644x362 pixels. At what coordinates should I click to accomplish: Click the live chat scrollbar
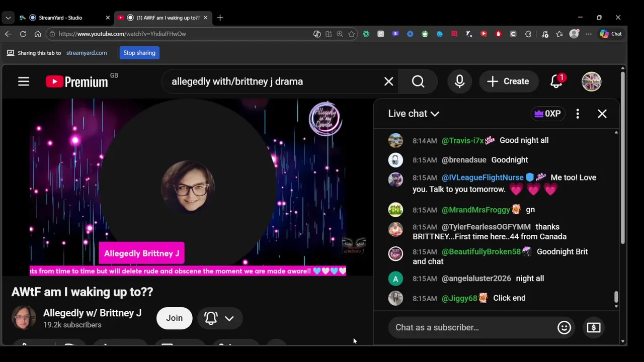616,298
